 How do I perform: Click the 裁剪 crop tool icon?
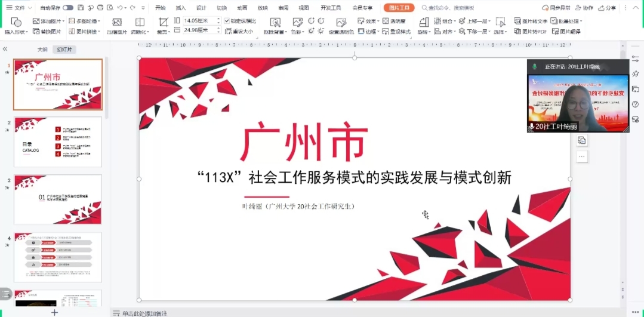point(163,22)
